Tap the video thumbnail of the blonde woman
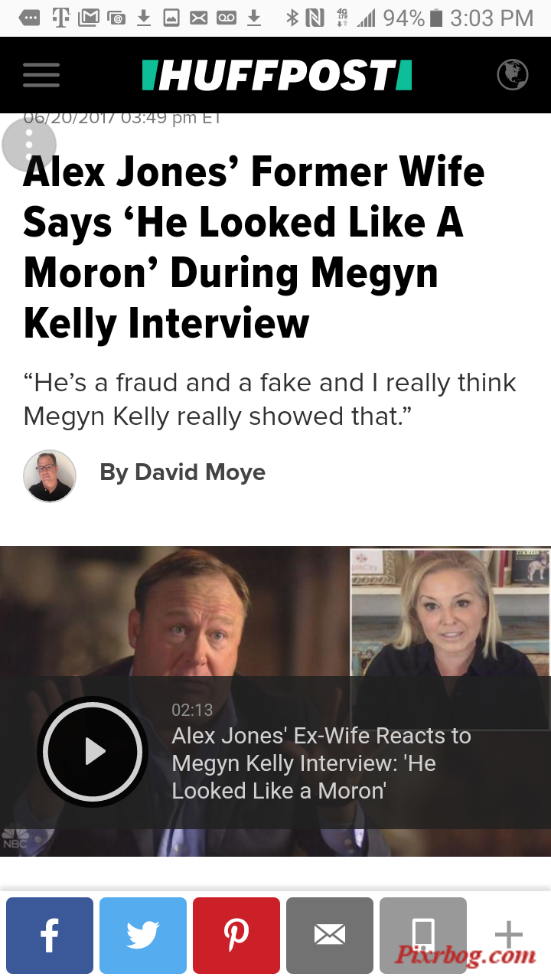The image size is (551, 980). (x=451, y=612)
